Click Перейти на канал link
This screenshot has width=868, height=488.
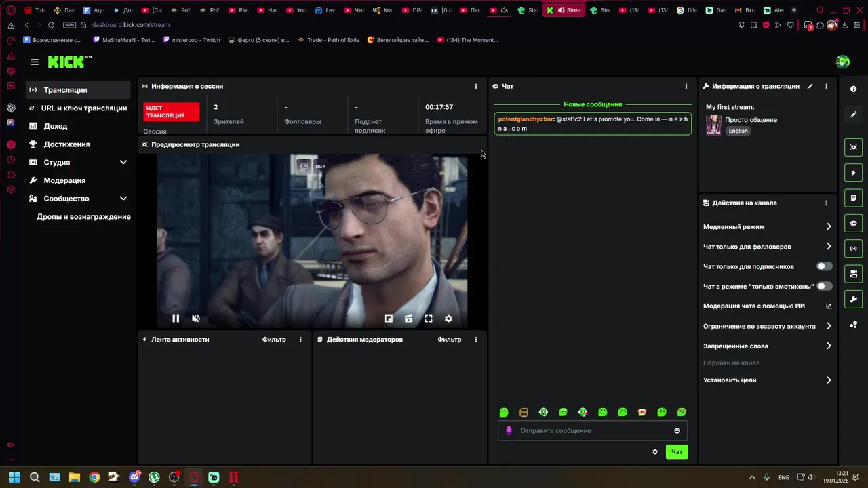[x=731, y=363]
